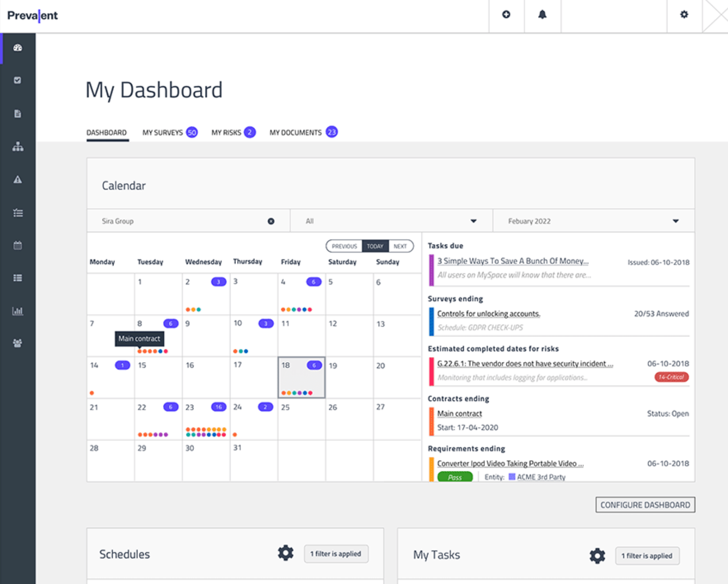
Task: Open Schedules panel settings gear
Action: 285,553
